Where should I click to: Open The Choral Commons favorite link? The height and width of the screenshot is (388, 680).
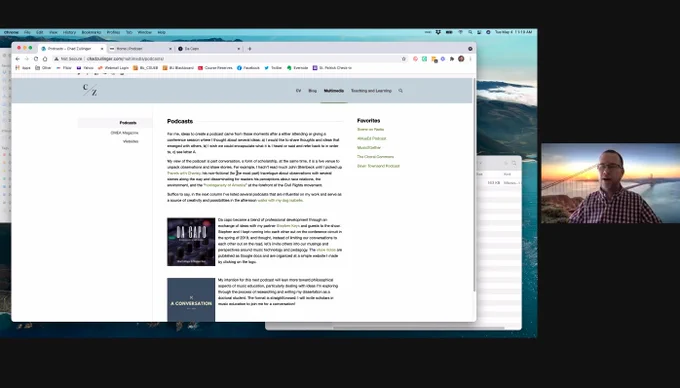376,157
